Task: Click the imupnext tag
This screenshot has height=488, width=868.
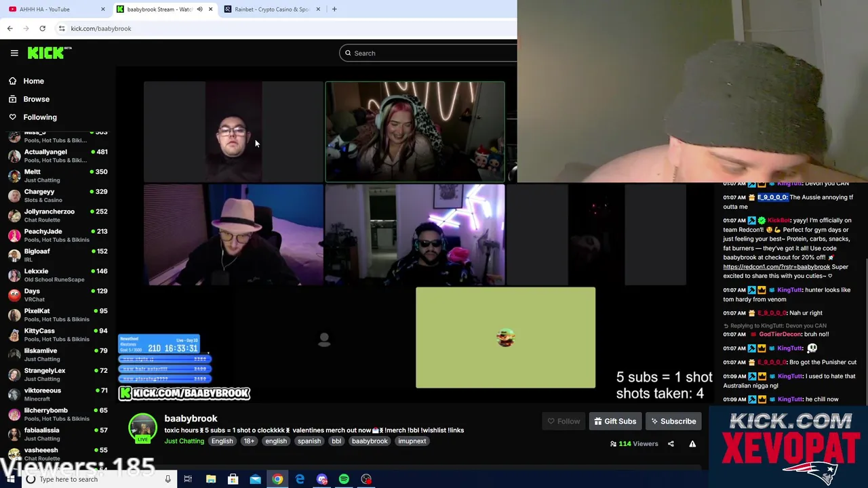Action: pos(412,441)
